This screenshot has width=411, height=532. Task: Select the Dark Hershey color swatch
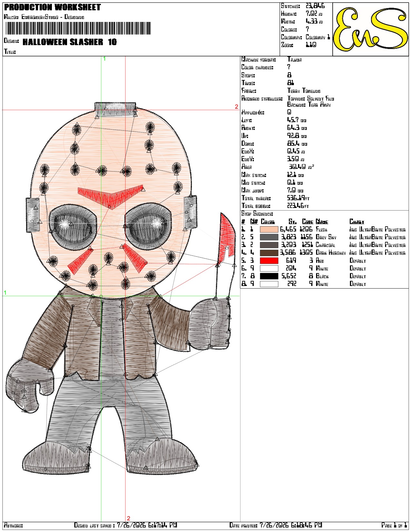point(269,253)
